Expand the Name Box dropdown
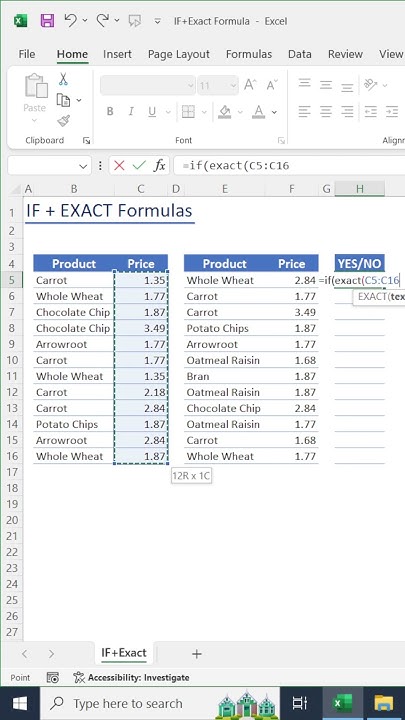The image size is (405, 720). (x=84, y=166)
